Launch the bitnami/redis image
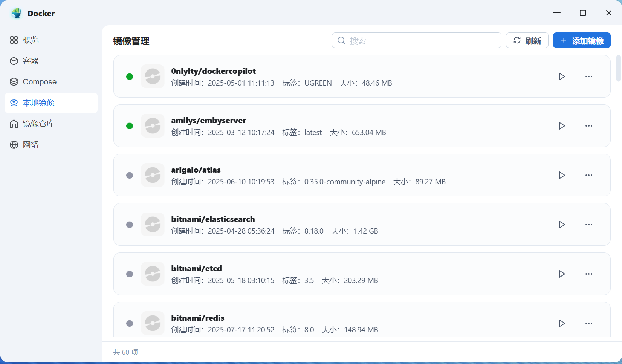This screenshot has height=364, width=622. point(561,323)
